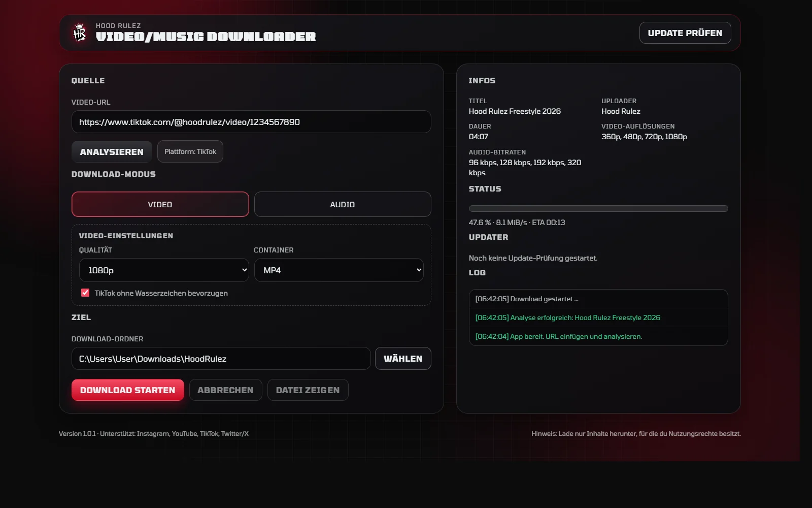The height and width of the screenshot is (508, 812).
Task: Click the 1080p quality selector
Action: pos(163,270)
